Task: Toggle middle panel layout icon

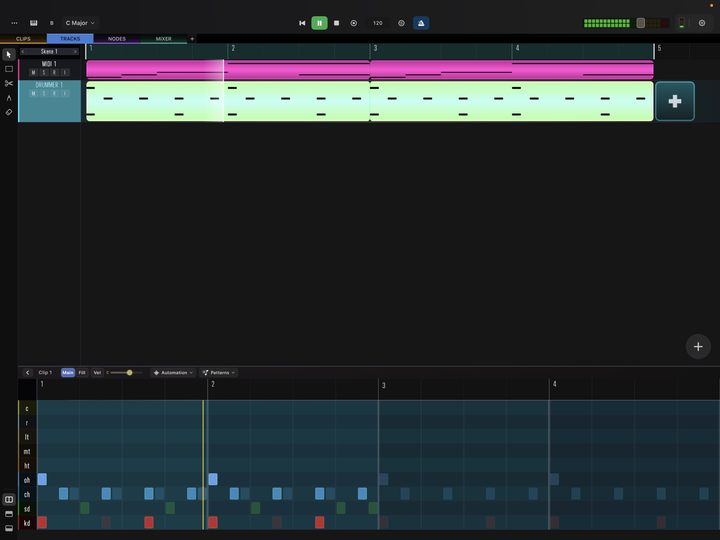Action: pyautogui.click(x=9, y=514)
